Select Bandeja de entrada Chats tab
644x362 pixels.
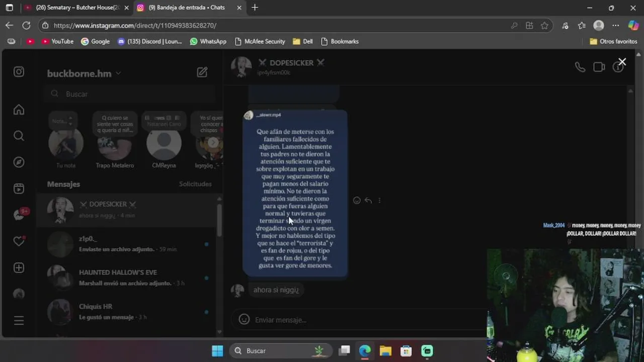pos(189,8)
